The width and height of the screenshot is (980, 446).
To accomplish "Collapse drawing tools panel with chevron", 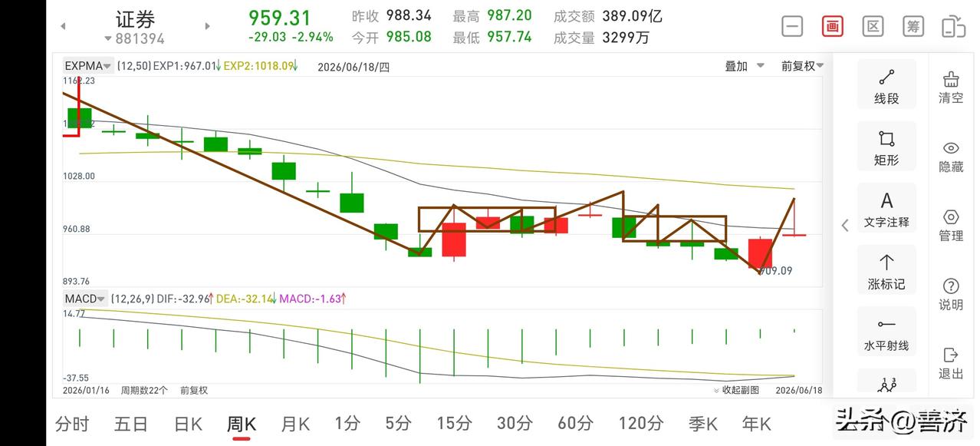I will (x=844, y=225).
